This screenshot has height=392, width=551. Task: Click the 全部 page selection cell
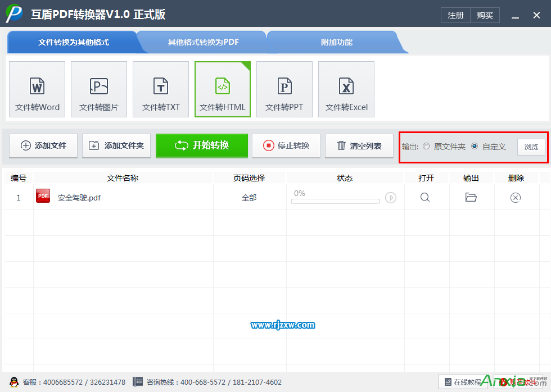(249, 198)
